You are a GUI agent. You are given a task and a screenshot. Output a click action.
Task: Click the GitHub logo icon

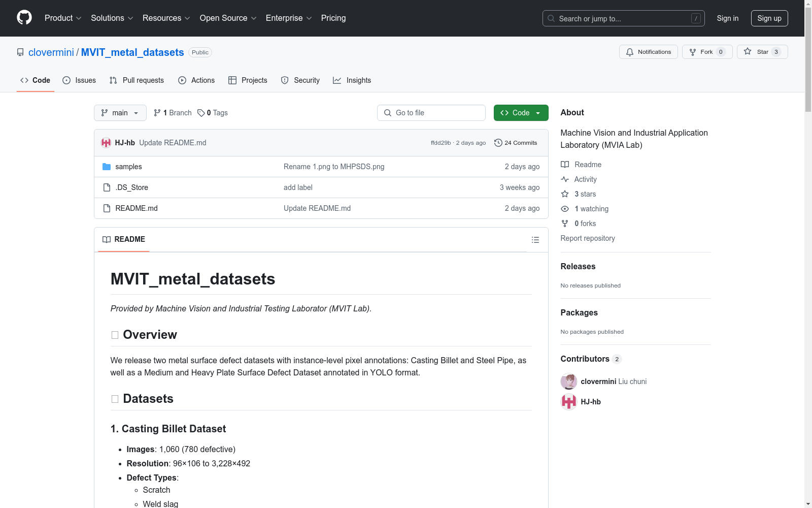pyautogui.click(x=24, y=18)
